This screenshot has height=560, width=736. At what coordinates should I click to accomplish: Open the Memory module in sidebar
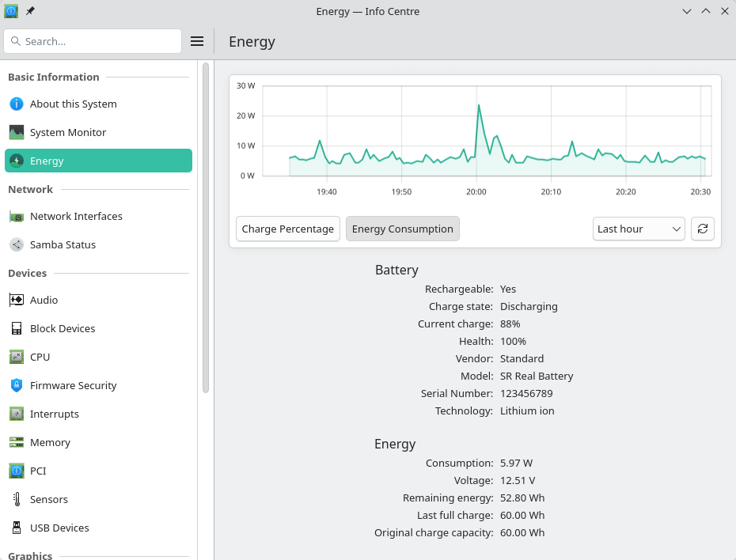pos(50,442)
